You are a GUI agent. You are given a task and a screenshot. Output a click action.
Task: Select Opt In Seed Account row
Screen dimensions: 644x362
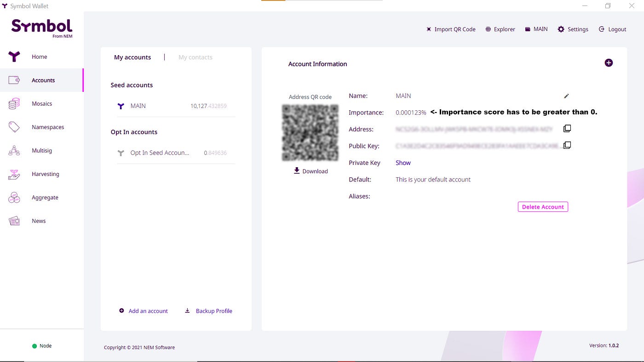(x=176, y=153)
